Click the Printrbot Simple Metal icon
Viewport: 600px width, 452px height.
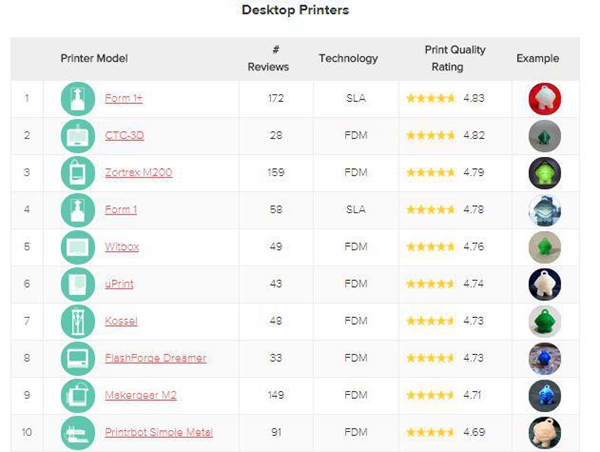[78, 432]
